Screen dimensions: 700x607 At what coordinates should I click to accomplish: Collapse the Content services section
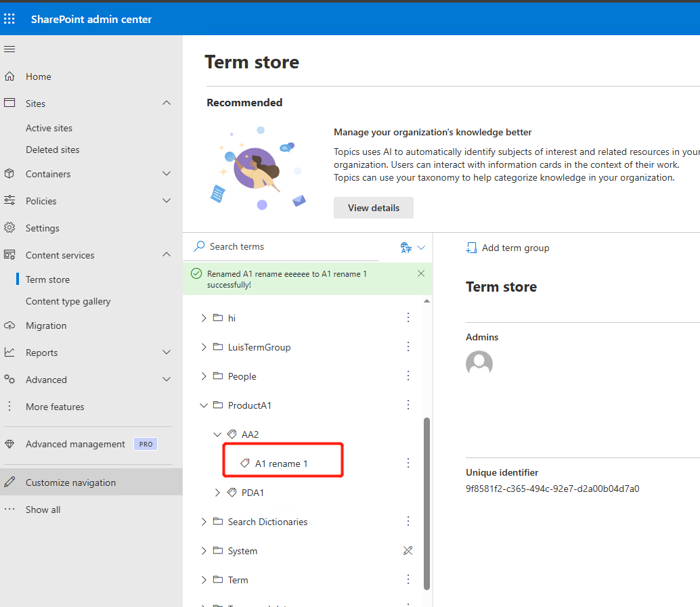pyautogui.click(x=167, y=254)
